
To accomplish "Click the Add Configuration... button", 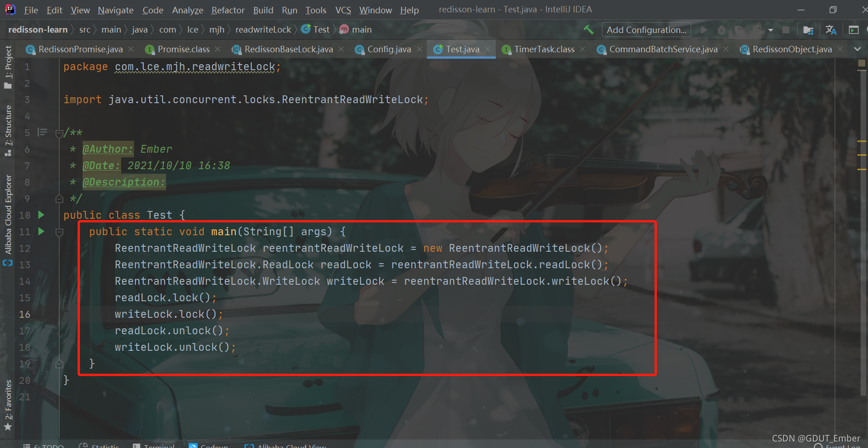I will [646, 30].
